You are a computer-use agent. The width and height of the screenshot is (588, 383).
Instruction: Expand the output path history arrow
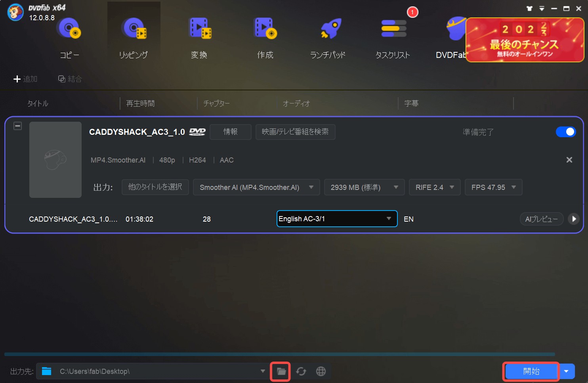pos(262,372)
